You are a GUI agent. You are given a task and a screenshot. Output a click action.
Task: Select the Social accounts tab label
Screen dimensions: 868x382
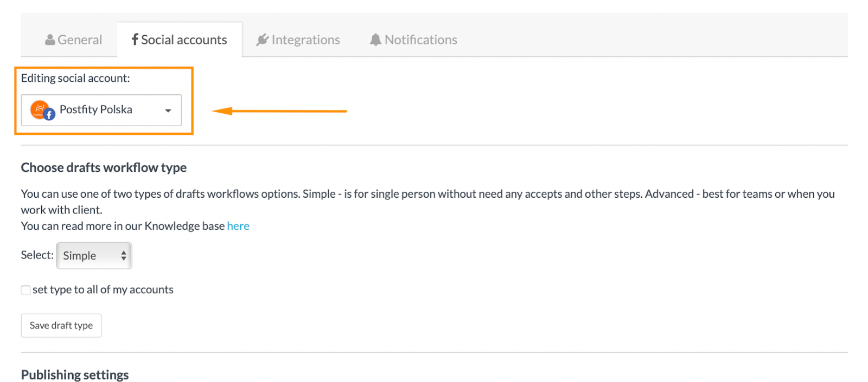pos(184,40)
